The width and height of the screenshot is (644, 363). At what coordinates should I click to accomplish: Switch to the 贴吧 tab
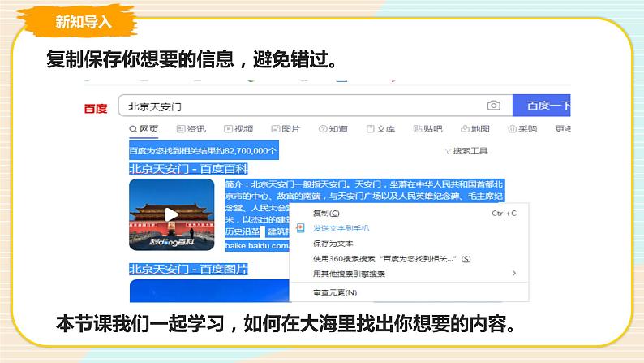[427, 128]
